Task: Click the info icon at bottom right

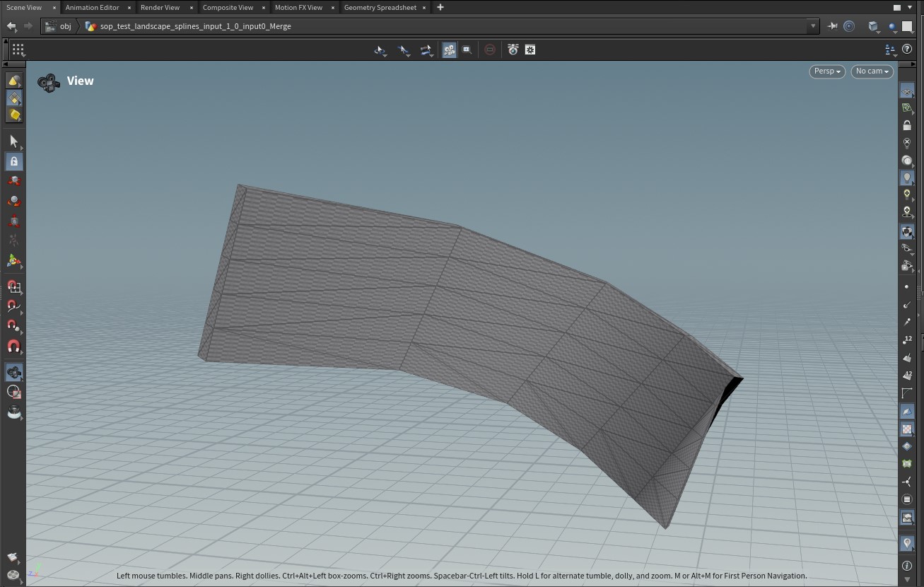Action: [907, 566]
